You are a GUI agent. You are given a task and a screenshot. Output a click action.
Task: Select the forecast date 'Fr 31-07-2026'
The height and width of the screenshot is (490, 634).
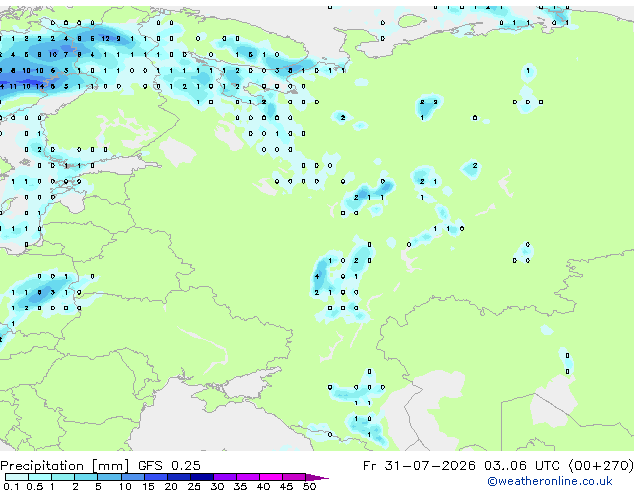point(419,466)
